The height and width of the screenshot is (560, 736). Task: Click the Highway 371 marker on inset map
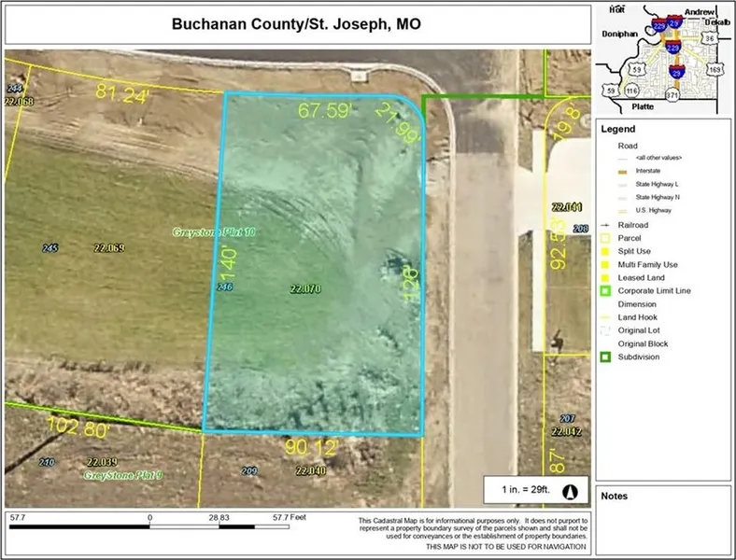point(674,96)
